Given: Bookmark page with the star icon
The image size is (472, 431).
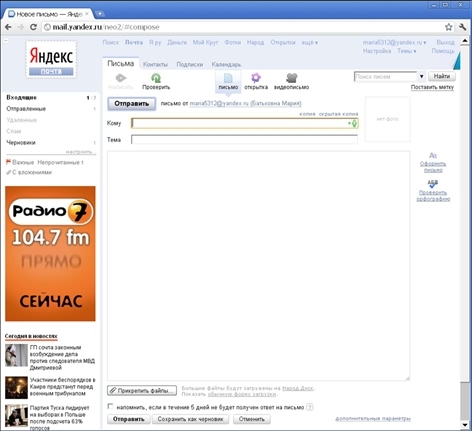Looking at the screenshot, I should (x=449, y=27).
